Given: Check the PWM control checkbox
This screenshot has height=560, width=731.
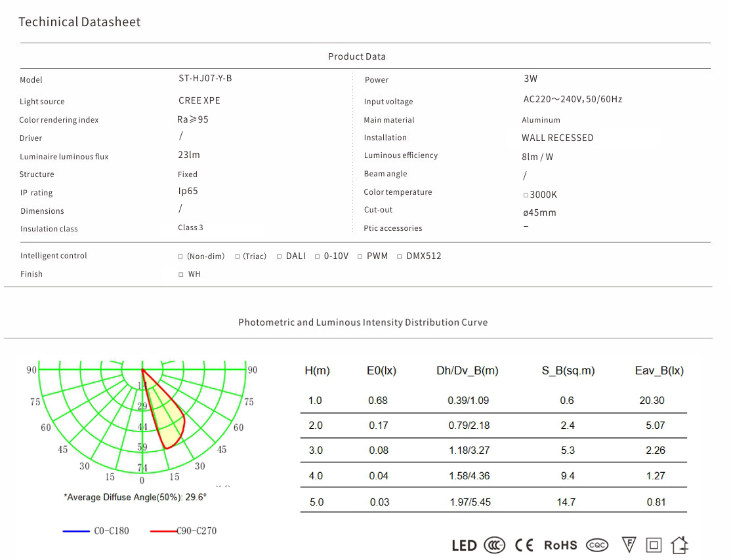Looking at the screenshot, I should [360, 256].
